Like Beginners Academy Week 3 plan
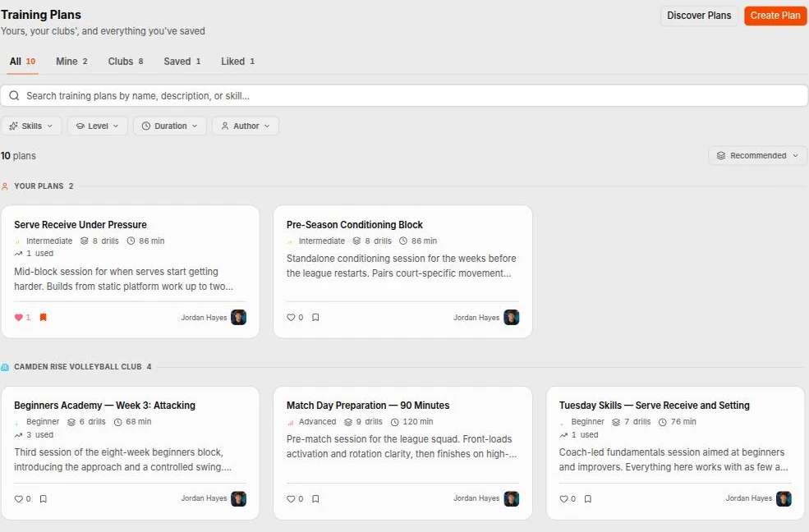The height and width of the screenshot is (532, 809). click(x=19, y=499)
